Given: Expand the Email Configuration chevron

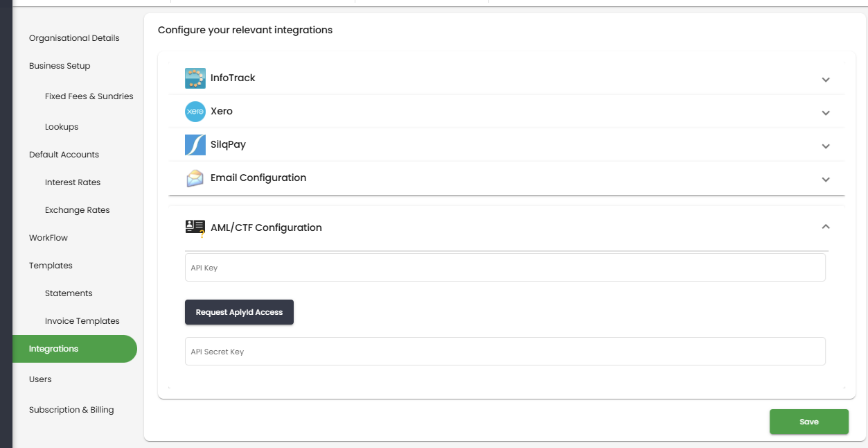Looking at the screenshot, I should click(x=826, y=180).
